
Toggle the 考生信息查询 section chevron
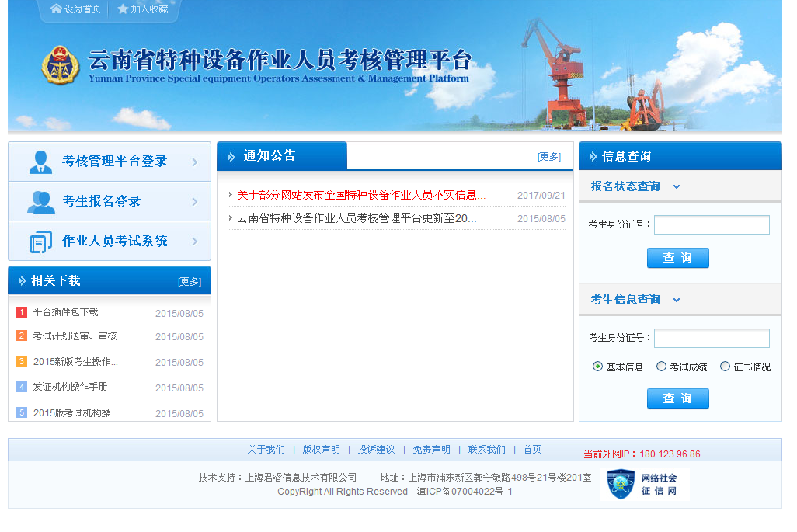point(677,300)
